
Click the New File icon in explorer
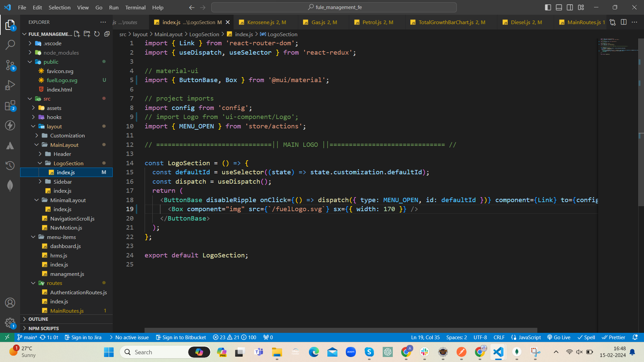77,34
